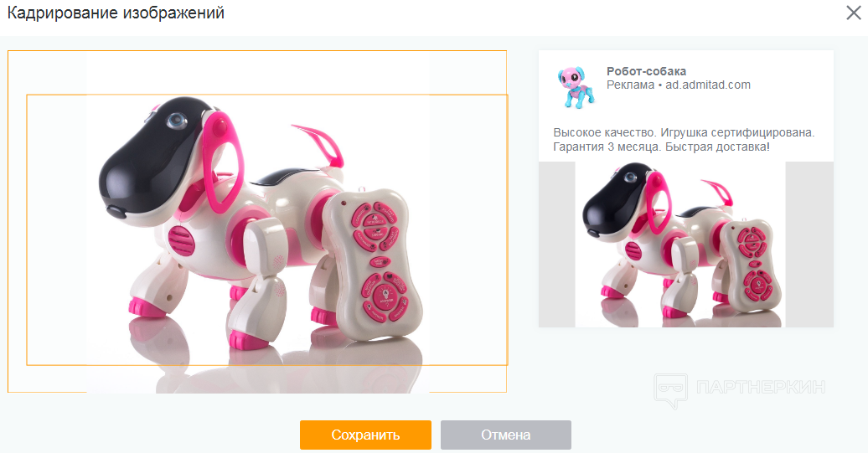The width and height of the screenshot is (868, 453).
Task: Click the Партнеркин watermark speech-bubble logo
Action: coord(670,390)
